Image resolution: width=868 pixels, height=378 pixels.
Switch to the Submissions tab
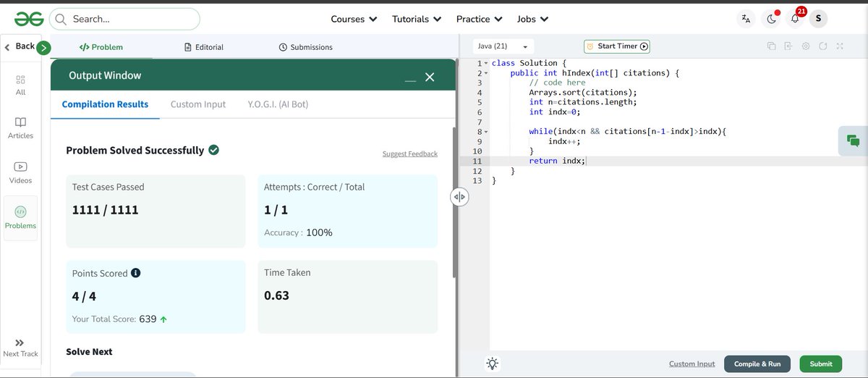click(x=306, y=47)
